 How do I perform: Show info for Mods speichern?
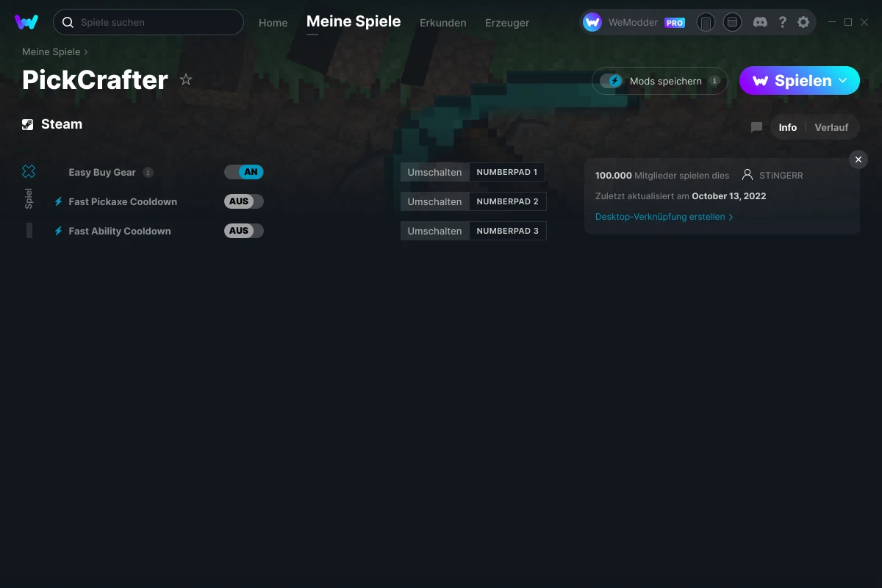tap(714, 81)
